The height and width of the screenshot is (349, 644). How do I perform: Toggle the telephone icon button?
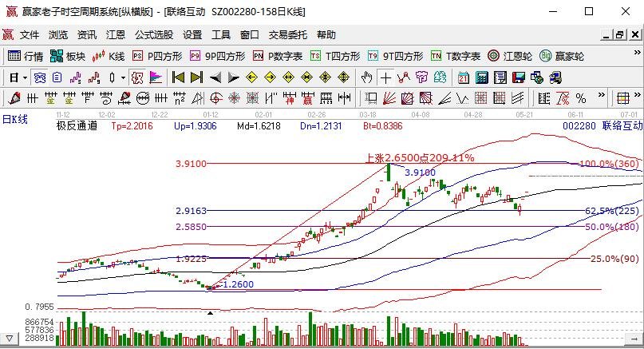pyautogui.click(x=40, y=77)
